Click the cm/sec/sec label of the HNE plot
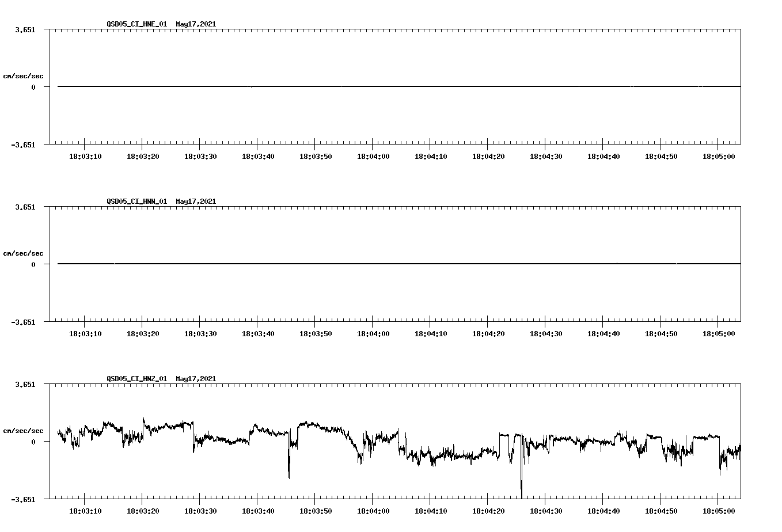782x532 pixels. tap(24, 75)
